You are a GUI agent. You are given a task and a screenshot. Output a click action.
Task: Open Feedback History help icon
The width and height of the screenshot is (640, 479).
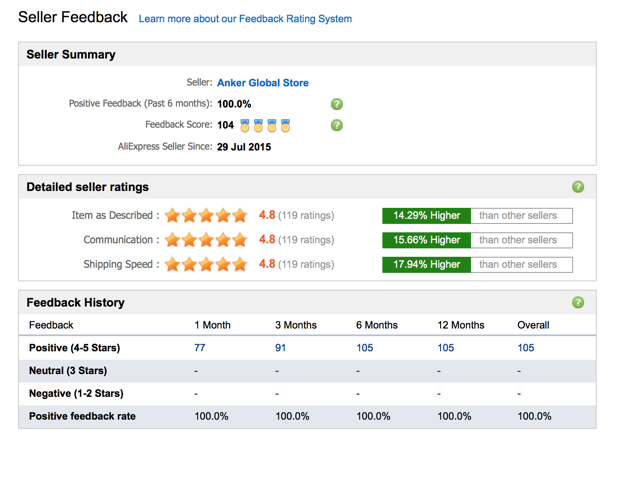click(x=578, y=302)
